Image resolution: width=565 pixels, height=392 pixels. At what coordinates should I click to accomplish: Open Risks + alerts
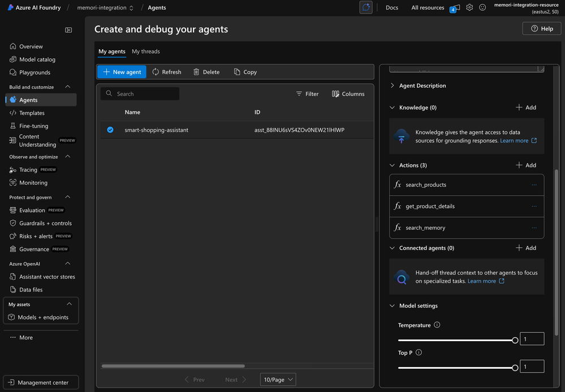(x=41, y=236)
